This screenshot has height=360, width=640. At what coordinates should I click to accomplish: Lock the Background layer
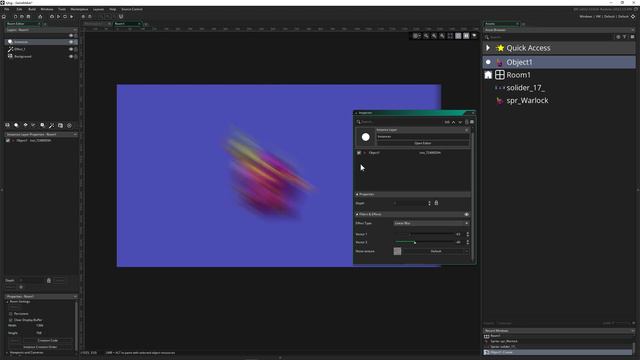click(76, 56)
